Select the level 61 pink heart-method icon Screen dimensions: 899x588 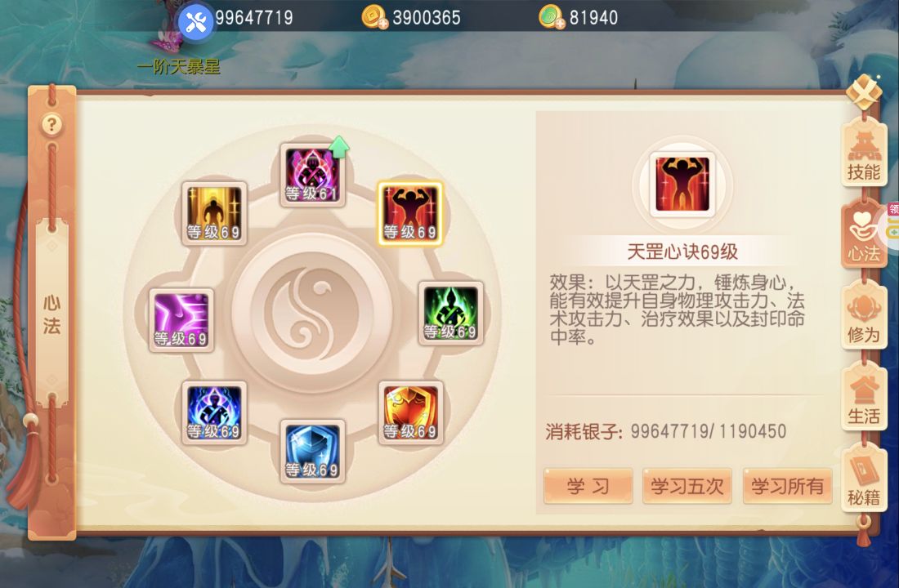tap(312, 175)
